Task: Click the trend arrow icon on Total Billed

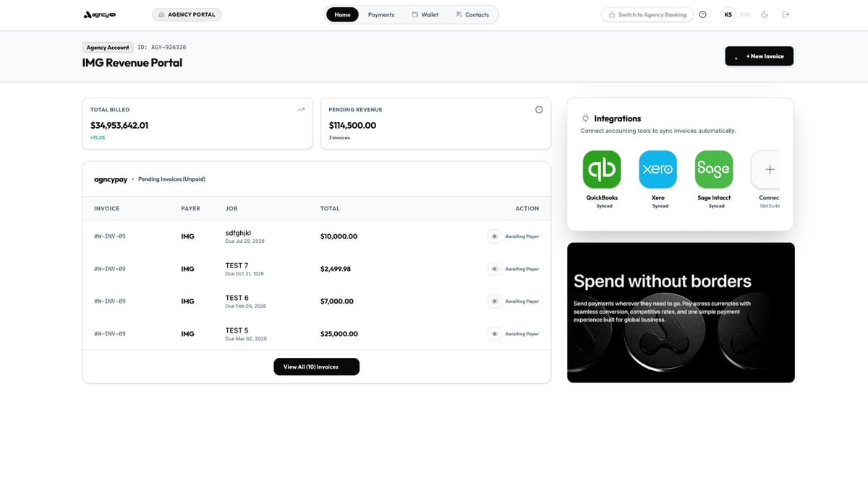Action: 301,110
